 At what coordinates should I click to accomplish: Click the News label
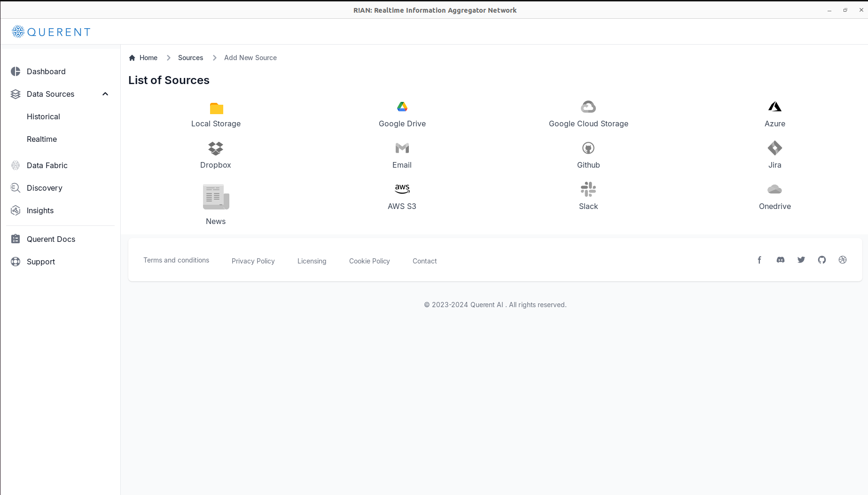click(216, 221)
